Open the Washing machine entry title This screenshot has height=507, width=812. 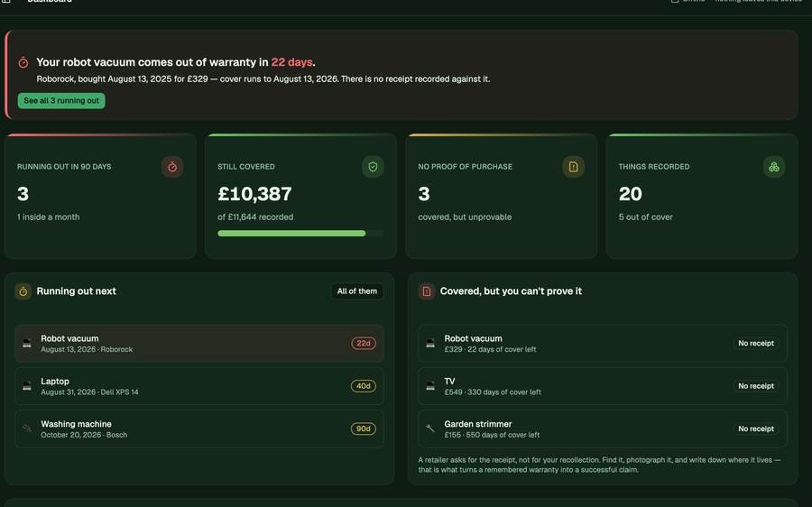pos(76,424)
